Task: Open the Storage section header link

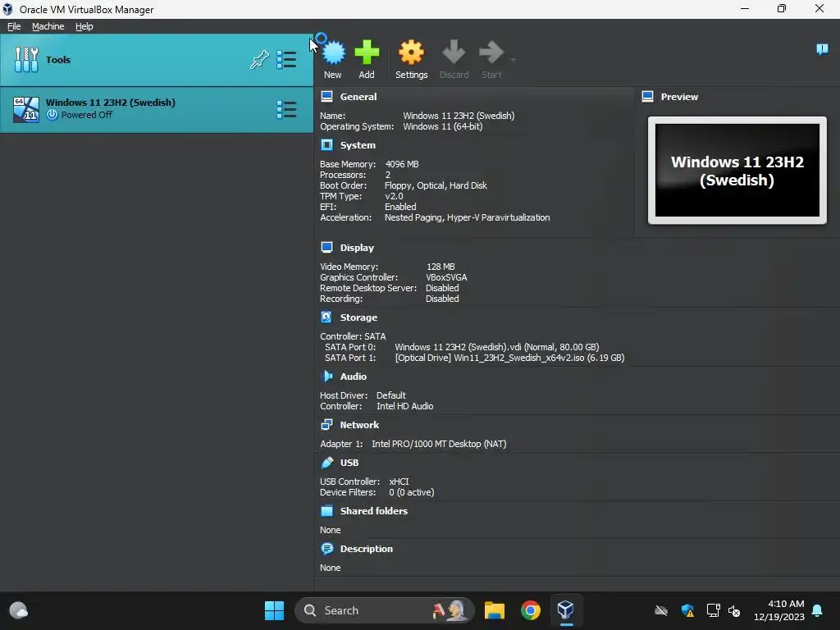Action: tap(358, 317)
